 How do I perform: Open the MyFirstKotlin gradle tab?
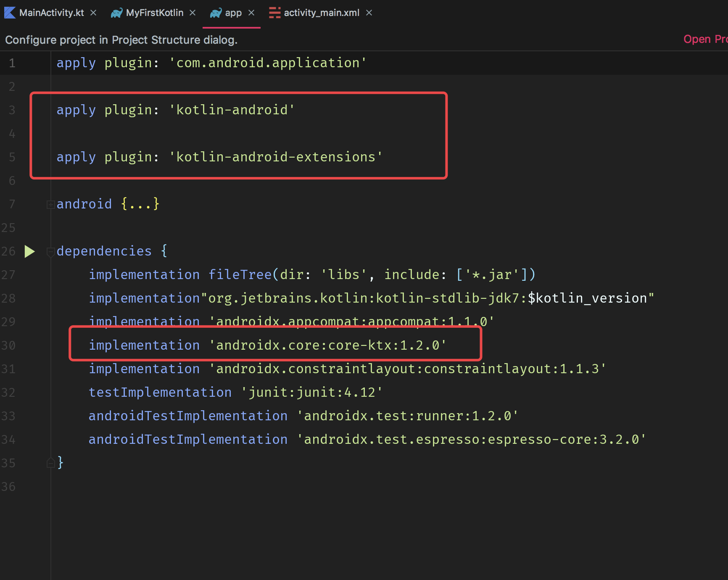(x=154, y=13)
